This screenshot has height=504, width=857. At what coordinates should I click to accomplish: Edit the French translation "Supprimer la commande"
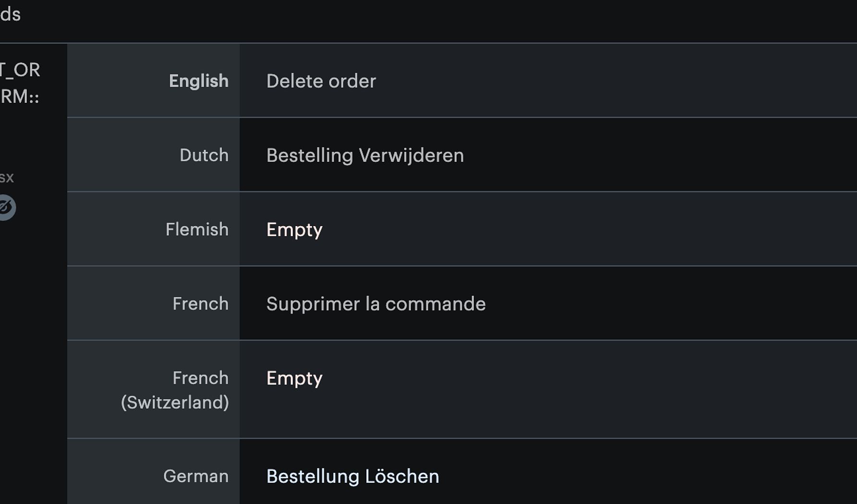click(x=376, y=304)
